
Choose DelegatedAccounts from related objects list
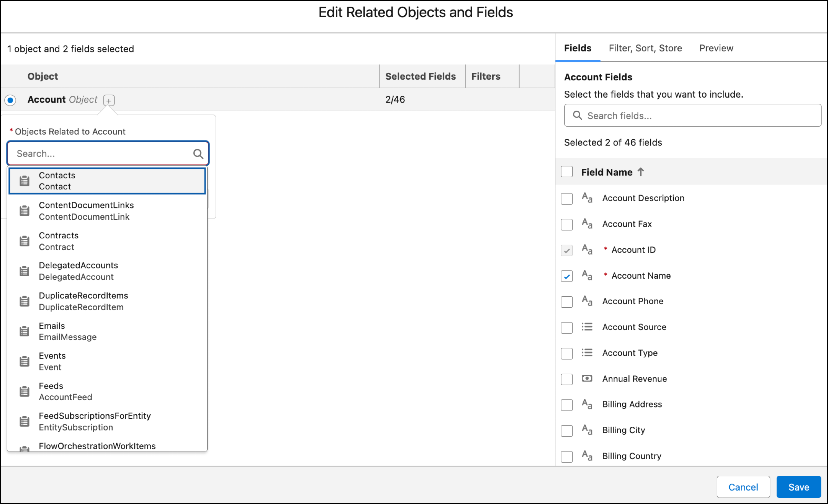click(107, 271)
